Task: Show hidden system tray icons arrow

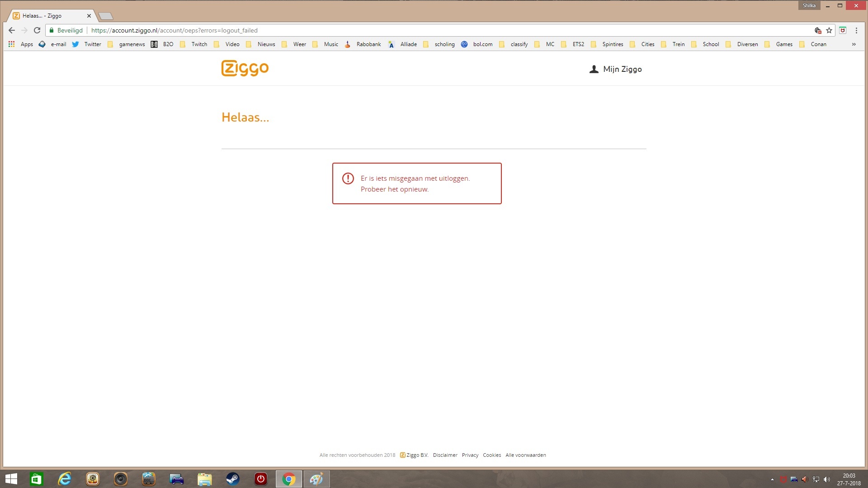Action: tap(772, 479)
